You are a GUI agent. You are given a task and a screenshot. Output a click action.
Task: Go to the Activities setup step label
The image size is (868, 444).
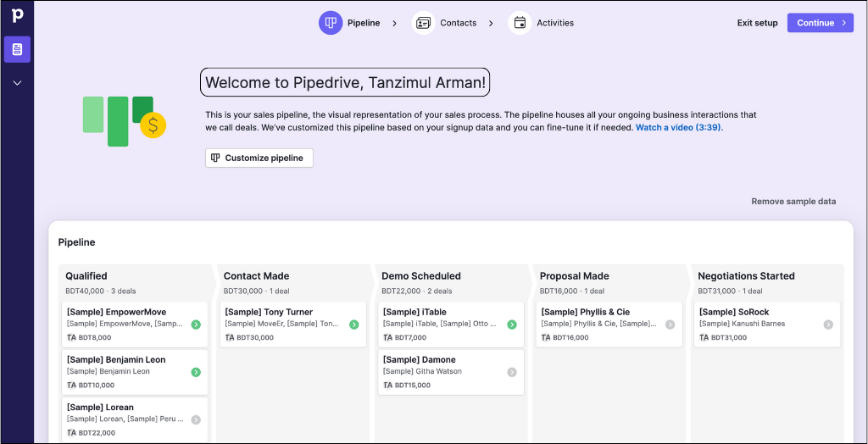(555, 23)
